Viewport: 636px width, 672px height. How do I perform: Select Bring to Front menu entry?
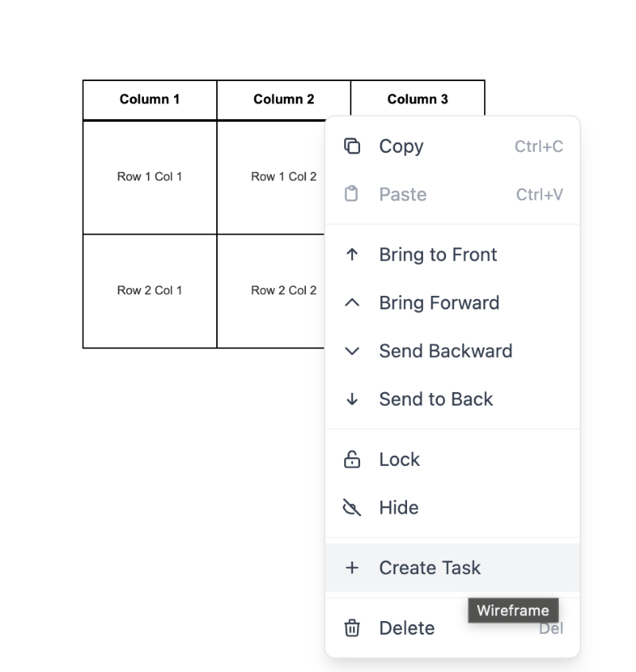(437, 255)
